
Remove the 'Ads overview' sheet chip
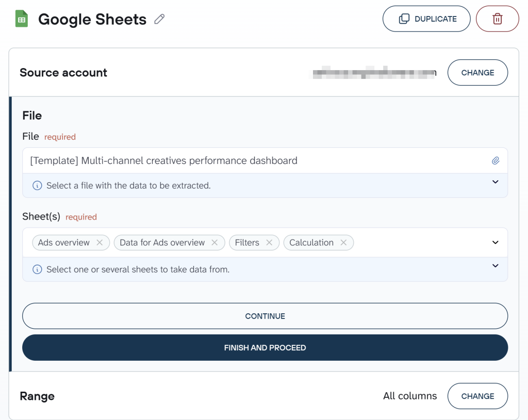(x=100, y=242)
